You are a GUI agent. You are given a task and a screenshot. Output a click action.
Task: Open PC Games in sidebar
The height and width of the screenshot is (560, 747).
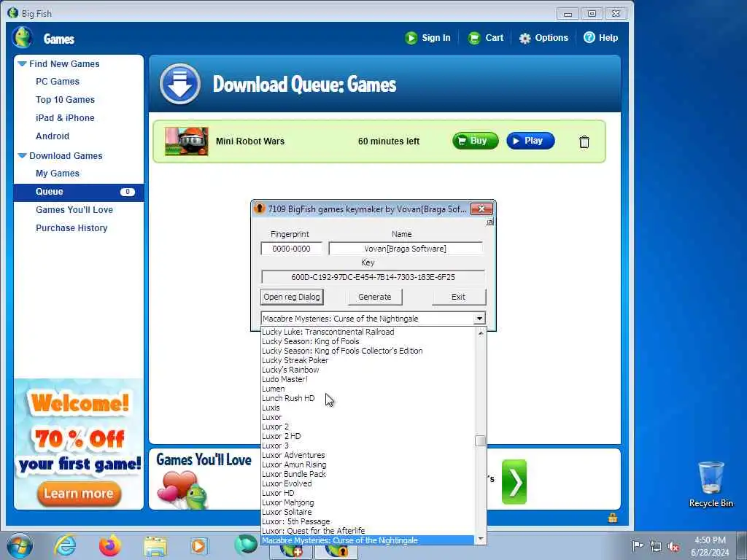point(57,82)
